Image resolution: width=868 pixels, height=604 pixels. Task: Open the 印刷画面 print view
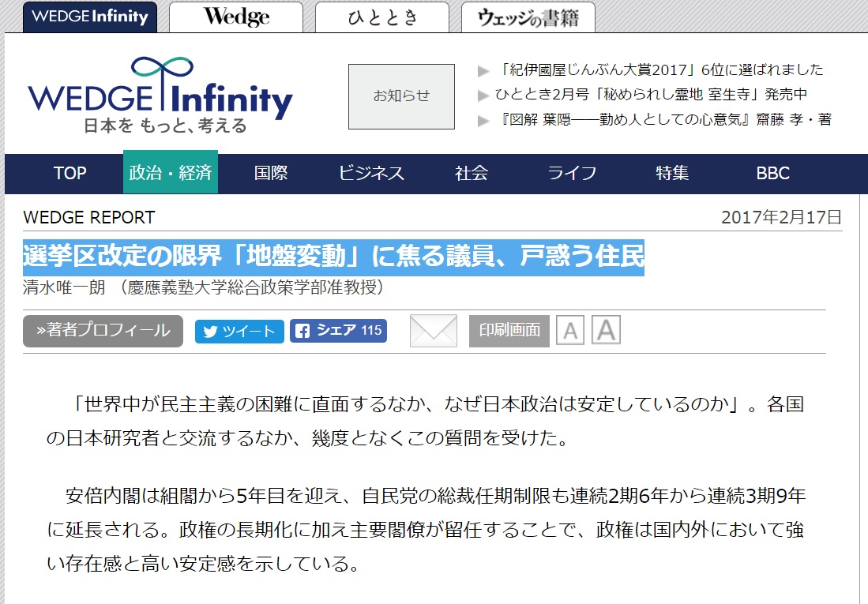[509, 331]
